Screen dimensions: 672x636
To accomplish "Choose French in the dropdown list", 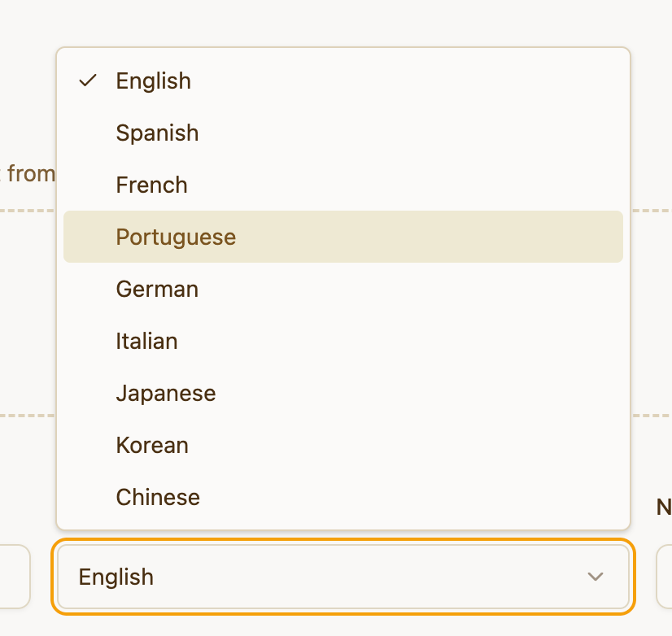I will pos(152,185).
